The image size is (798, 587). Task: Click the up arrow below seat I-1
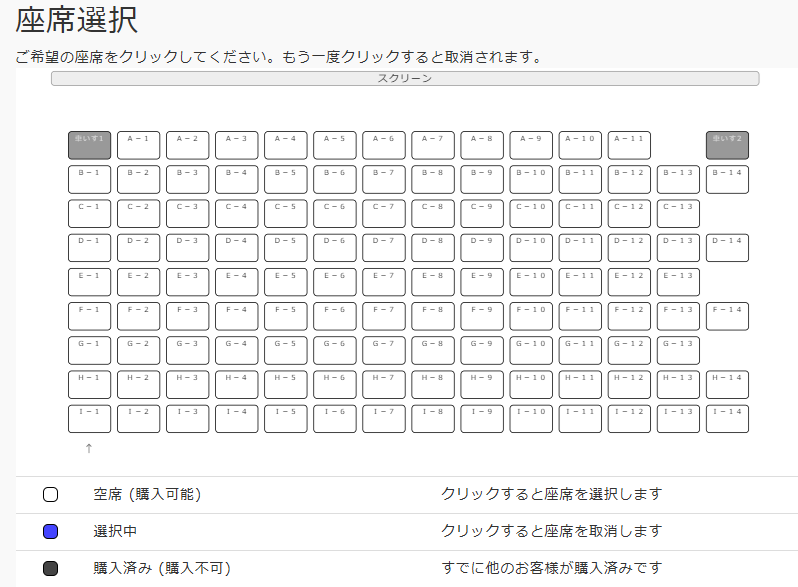(89, 448)
